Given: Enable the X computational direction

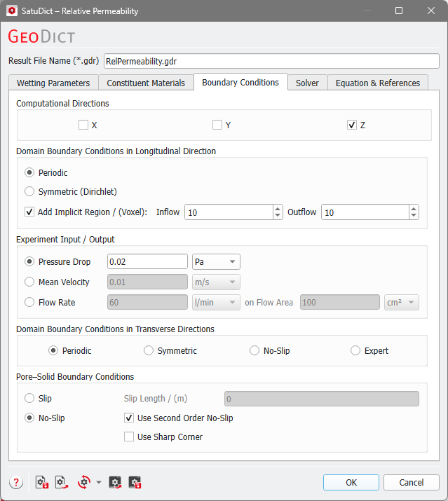Looking at the screenshot, I should [83, 125].
